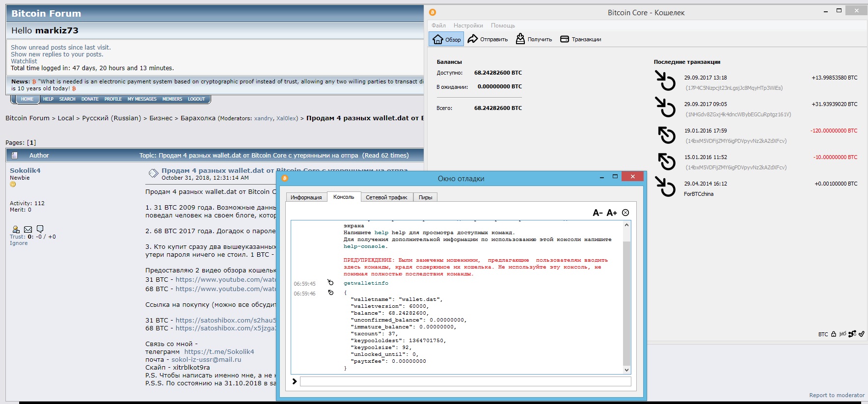Click the Ignore link under Sokolik4
This screenshot has width=868, height=404.
click(x=19, y=243)
